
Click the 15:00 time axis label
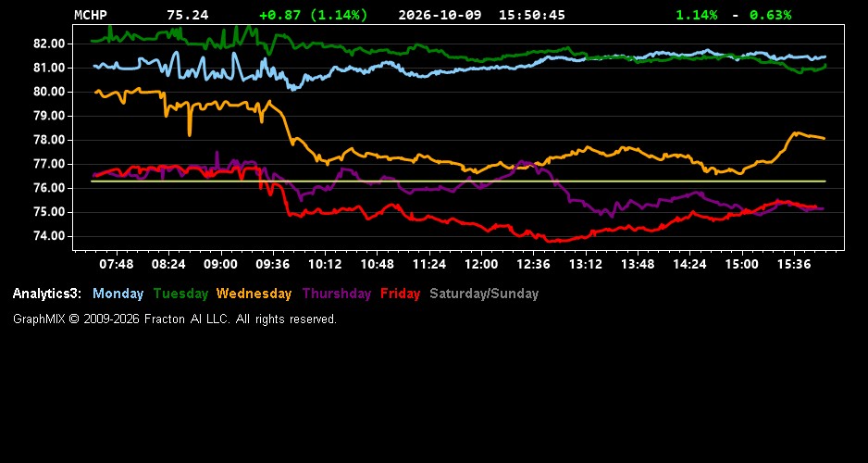(742, 265)
